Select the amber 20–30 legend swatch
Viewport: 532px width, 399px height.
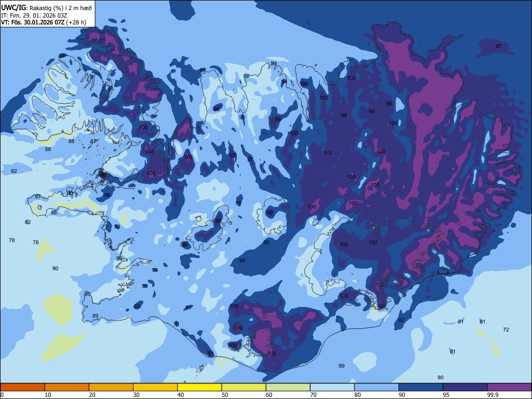(111, 387)
